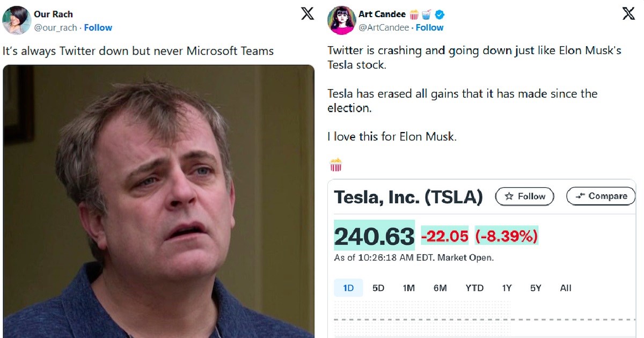Click the X logo on Art Candee's tweet
Viewport: 644px width, 338px height.
(628, 14)
